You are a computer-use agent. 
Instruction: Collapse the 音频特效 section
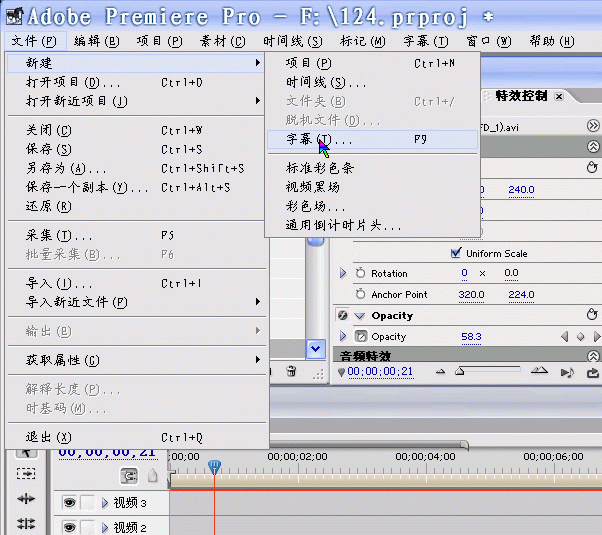click(x=593, y=356)
